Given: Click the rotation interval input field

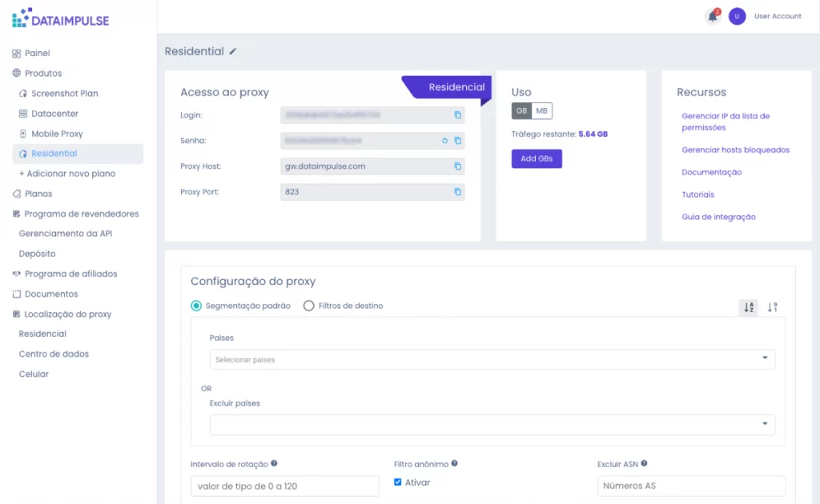Looking at the screenshot, I should (x=284, y=486).
